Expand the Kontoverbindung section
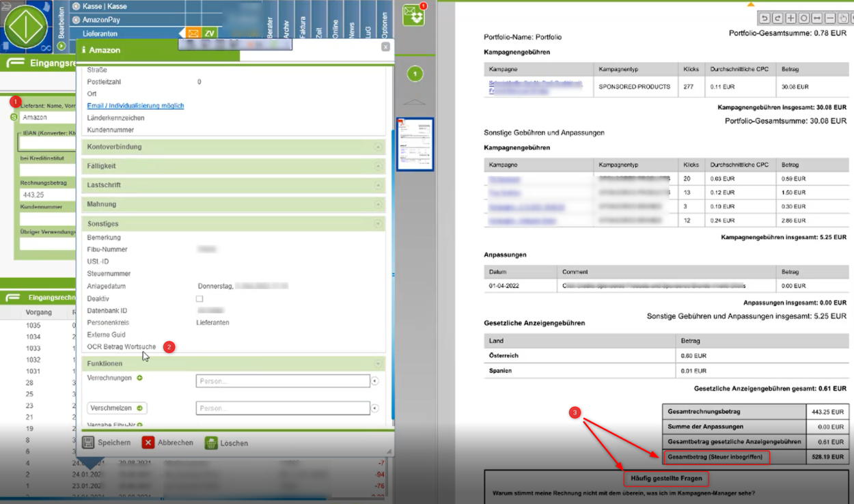Image resolution: width=854 pixels, height=504 pixels. (x=233, y=147)
